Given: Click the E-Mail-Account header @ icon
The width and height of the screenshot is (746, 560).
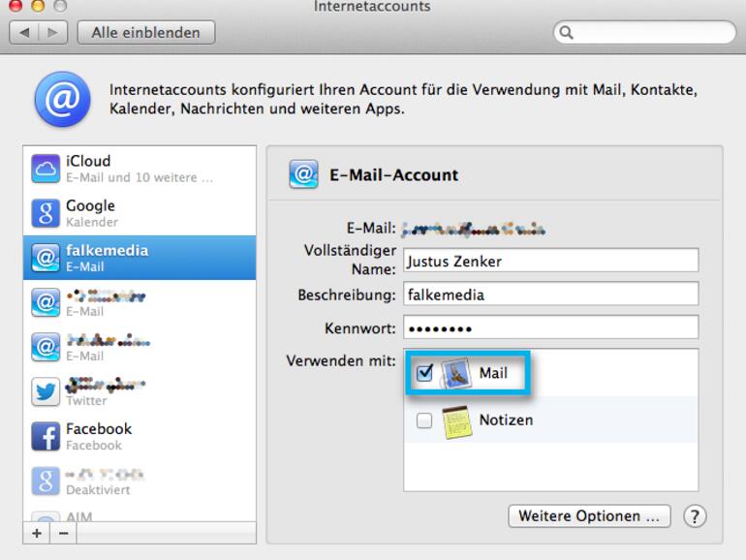Looking at the screenshot, I should 303,174.
